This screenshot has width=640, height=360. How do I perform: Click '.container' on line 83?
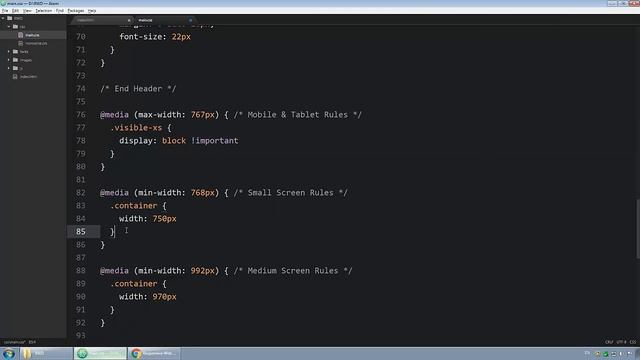(133, 206)
